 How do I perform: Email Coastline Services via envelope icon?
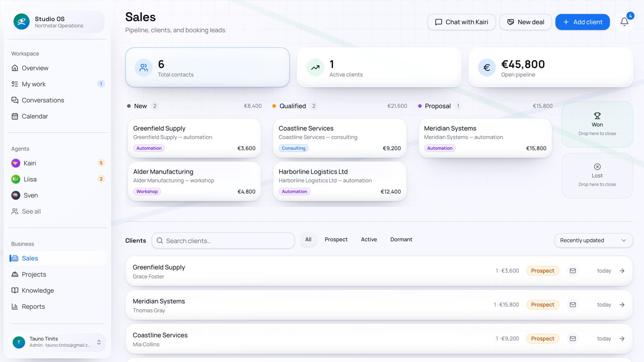573,339
